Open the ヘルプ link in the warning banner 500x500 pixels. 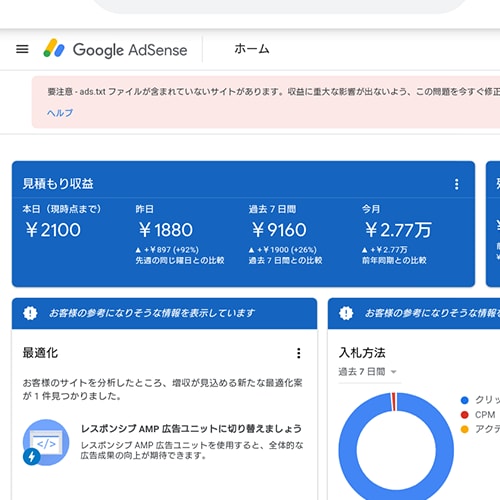coord(60,113)
